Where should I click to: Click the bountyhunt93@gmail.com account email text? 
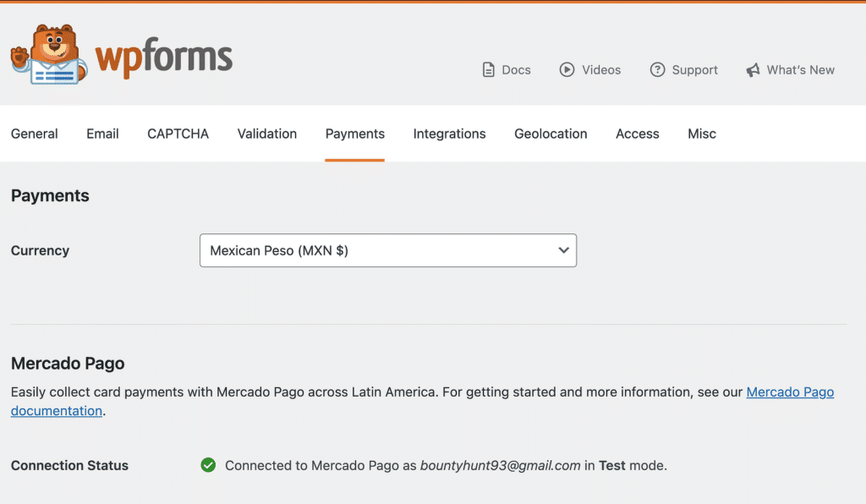(x=501, y=465)
